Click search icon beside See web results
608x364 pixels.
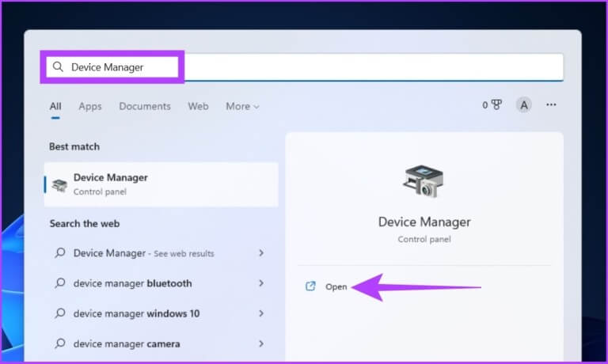point(59,252)
